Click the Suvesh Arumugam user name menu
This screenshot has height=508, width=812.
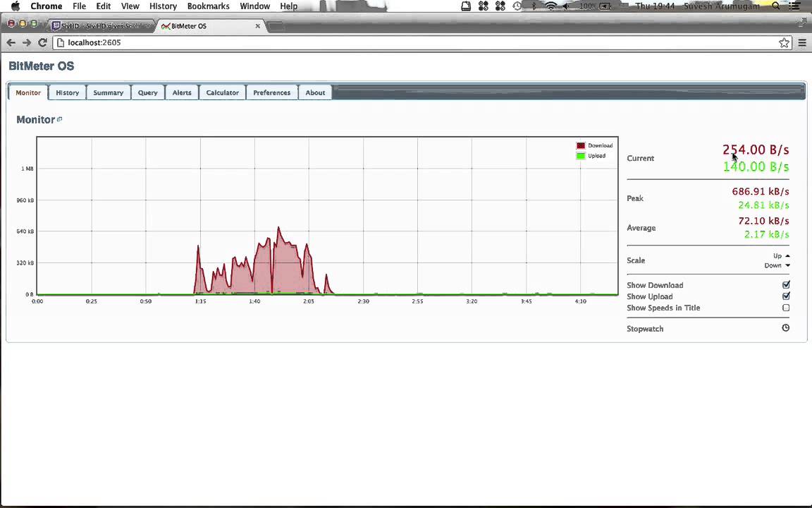tap(721, 6)
